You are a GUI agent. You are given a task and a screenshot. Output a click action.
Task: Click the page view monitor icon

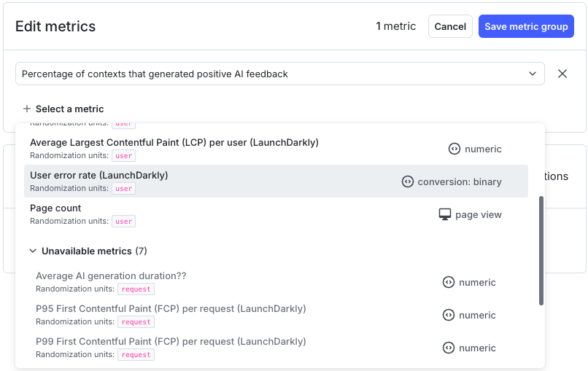click(x=445, y=214)
